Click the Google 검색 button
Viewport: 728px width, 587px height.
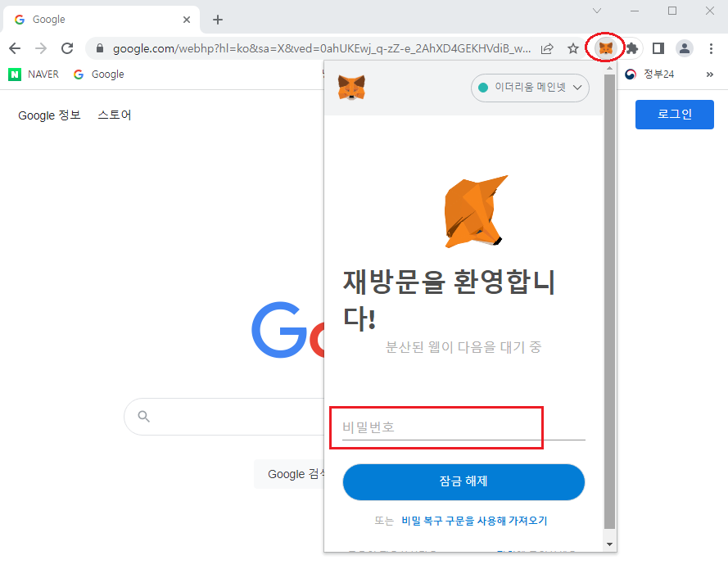289,474
